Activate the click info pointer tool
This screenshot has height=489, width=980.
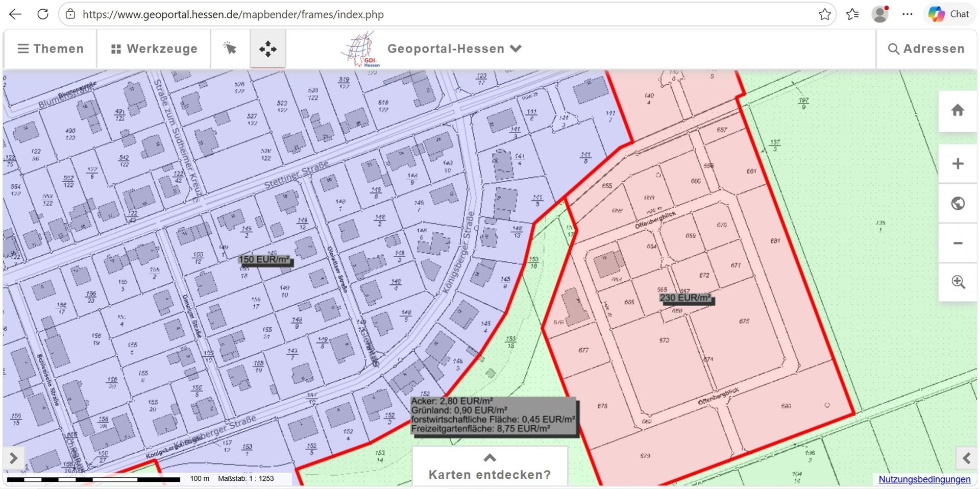pos(230,48)
